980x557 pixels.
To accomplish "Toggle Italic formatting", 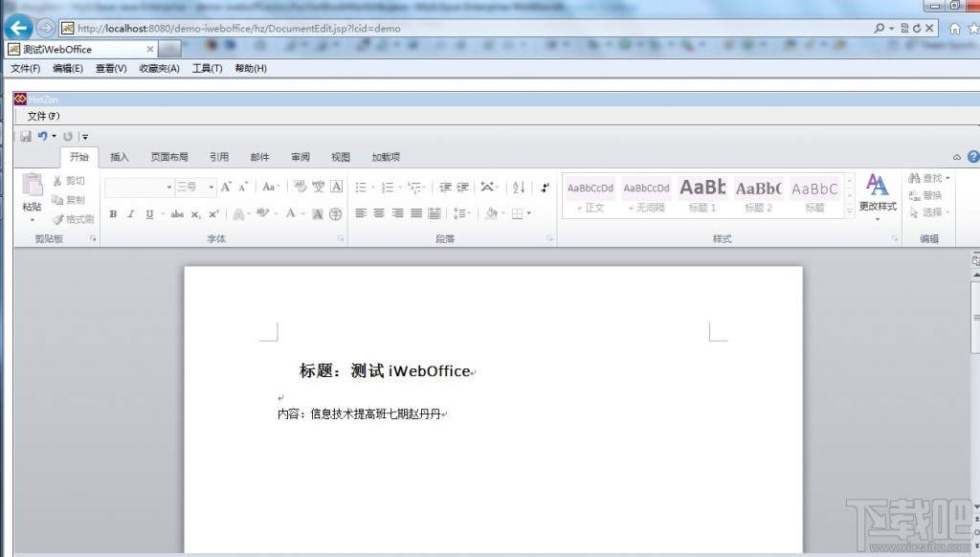I will coord(130,213).
